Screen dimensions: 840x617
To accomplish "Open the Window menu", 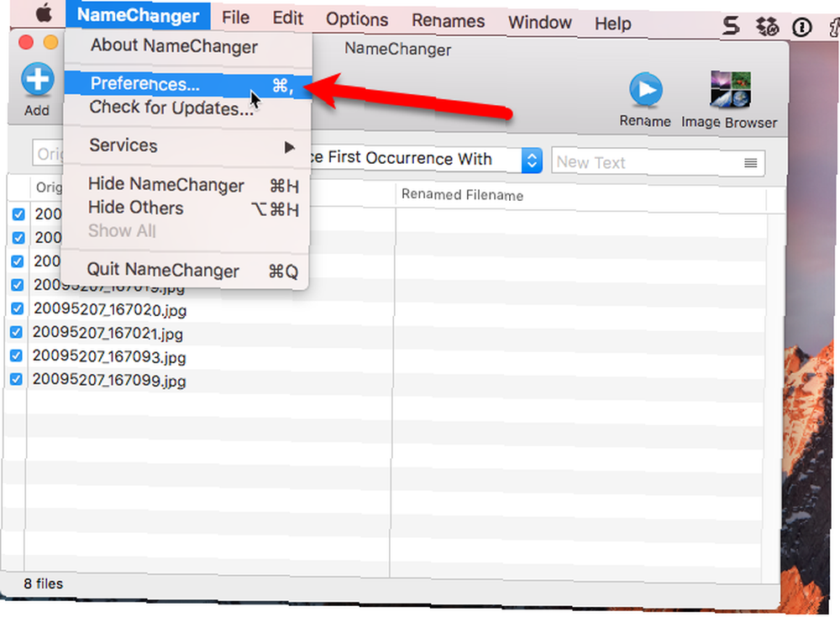I will [x=540, y=23].
